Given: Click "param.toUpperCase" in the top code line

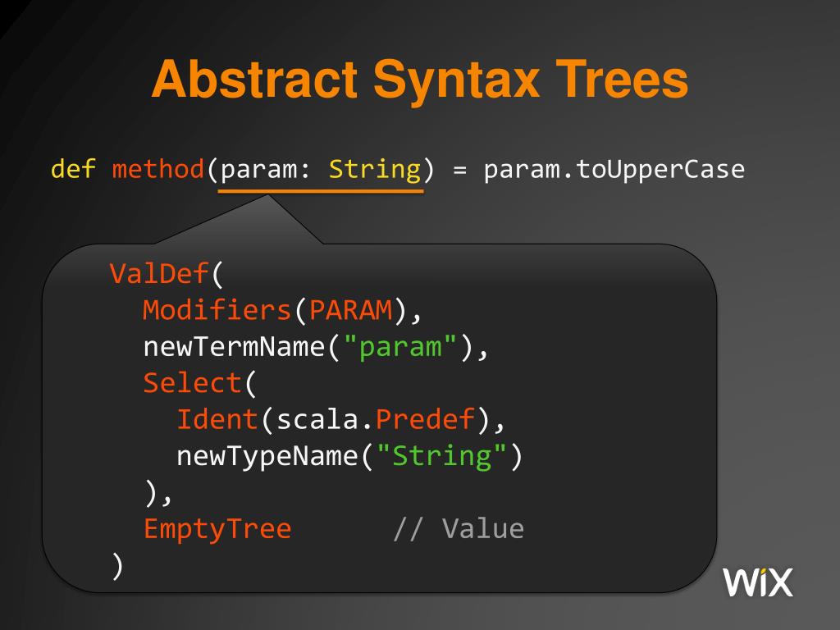Looking at the screenshot, I should (614, 171).
